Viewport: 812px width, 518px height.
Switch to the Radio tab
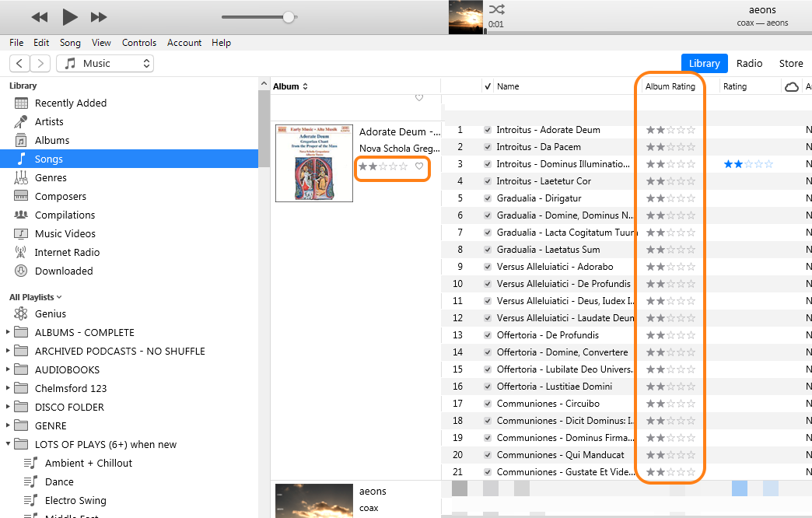pos(749,63)
